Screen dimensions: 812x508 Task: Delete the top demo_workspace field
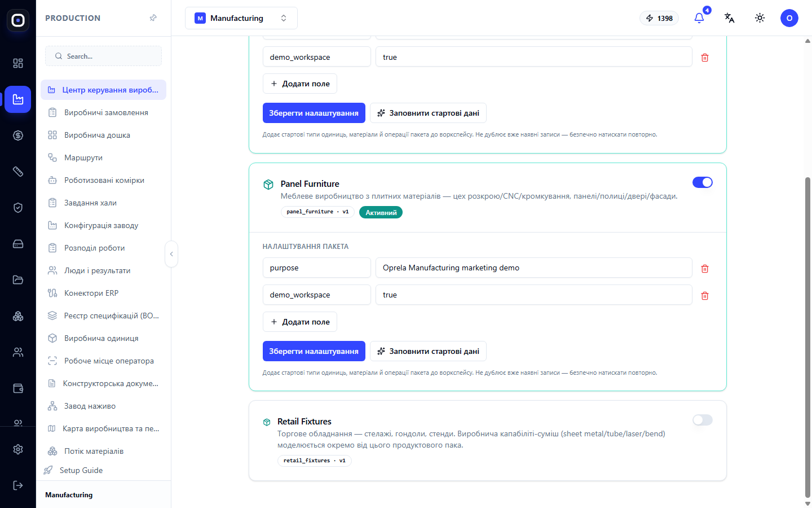[x=705, y=58]
